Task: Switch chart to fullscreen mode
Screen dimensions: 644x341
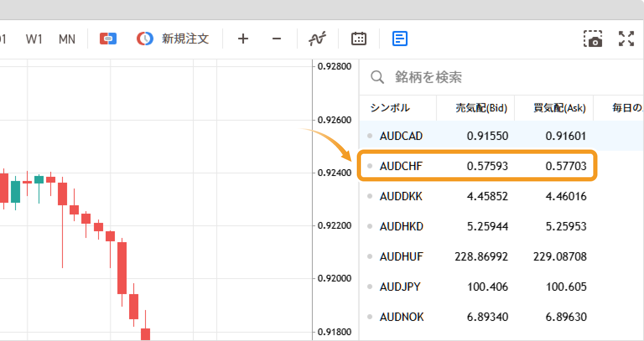Action: click(626, 39)
